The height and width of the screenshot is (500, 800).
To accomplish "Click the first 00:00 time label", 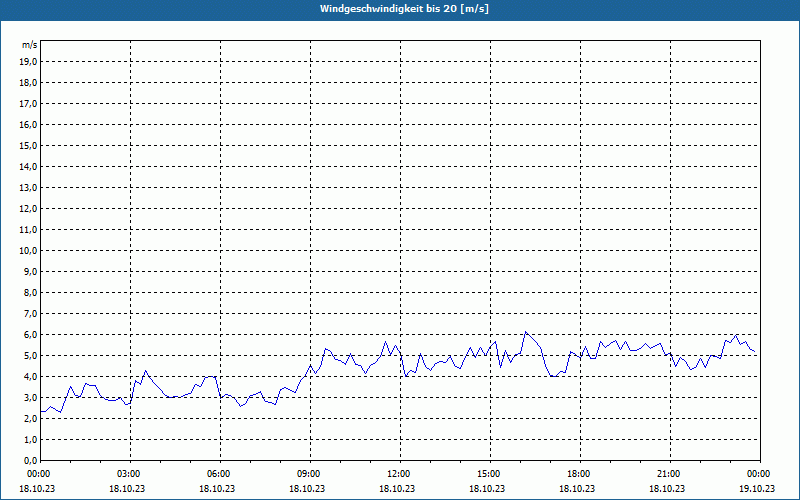I will [x=39, y=474].
